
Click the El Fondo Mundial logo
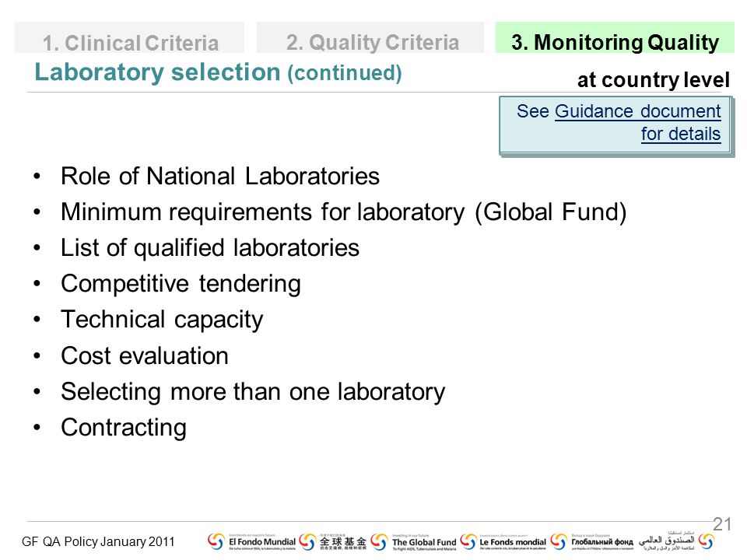251,541
